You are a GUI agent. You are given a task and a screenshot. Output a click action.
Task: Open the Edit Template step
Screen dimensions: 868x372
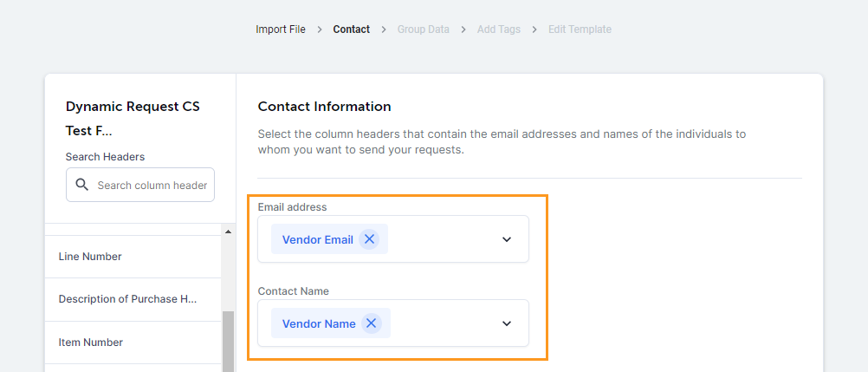580,29
